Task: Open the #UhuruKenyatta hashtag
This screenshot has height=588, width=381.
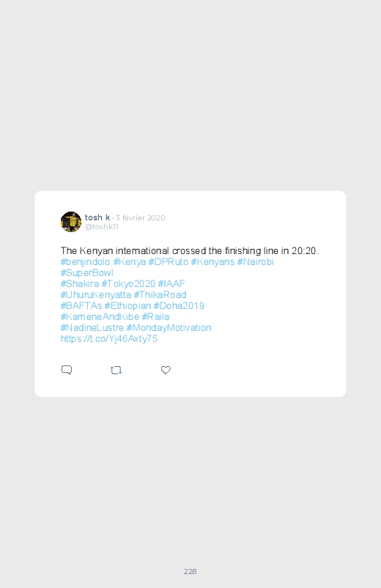Action: click(x=96, y=295)
